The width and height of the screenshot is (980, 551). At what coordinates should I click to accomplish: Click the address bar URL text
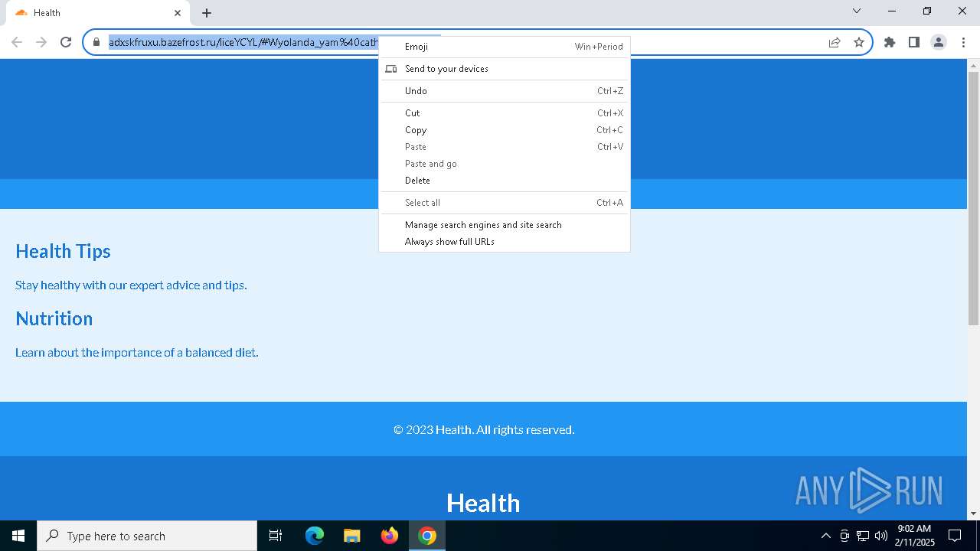click(x=243, y=42)
